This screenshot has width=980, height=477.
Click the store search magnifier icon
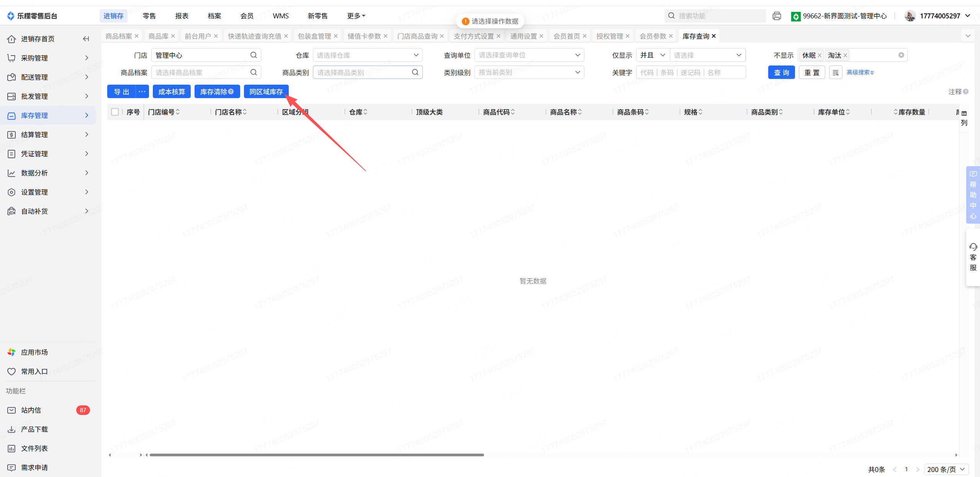click(x=254, y=55)
